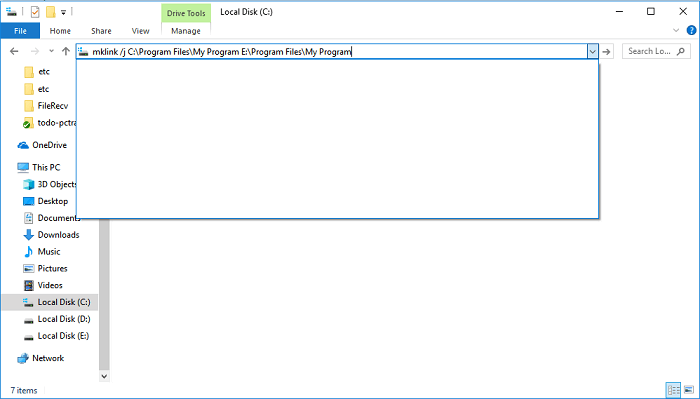Switch to Details view layout

pyautogui.click(x=674, y=390)
